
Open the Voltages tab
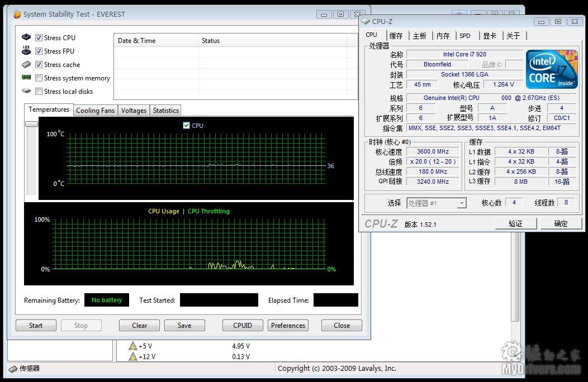click(x=134, y=110)
